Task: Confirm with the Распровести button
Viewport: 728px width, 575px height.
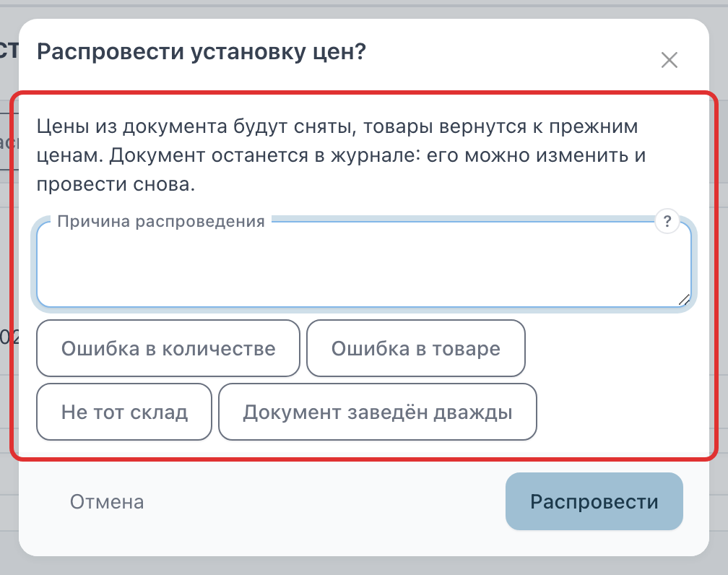Action: click(594, 501)
